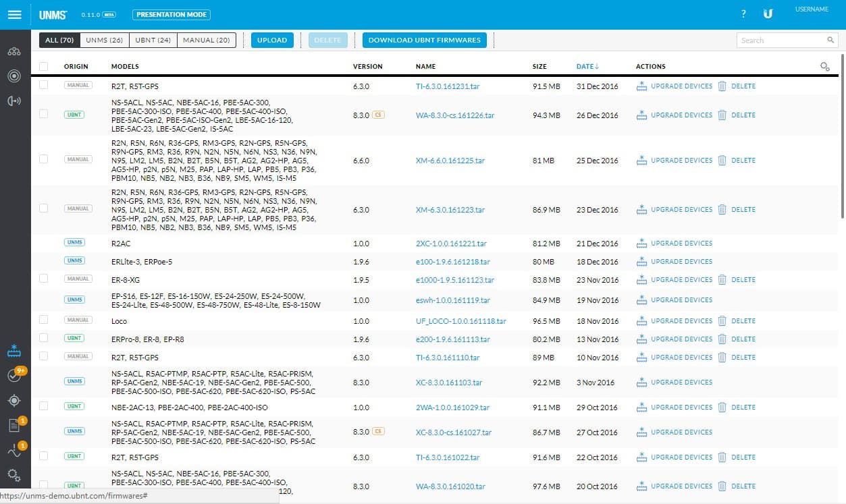Select the UNMS (26) filter tab
This screenshot has width=846, height=504.
click(x=104, y=40)
